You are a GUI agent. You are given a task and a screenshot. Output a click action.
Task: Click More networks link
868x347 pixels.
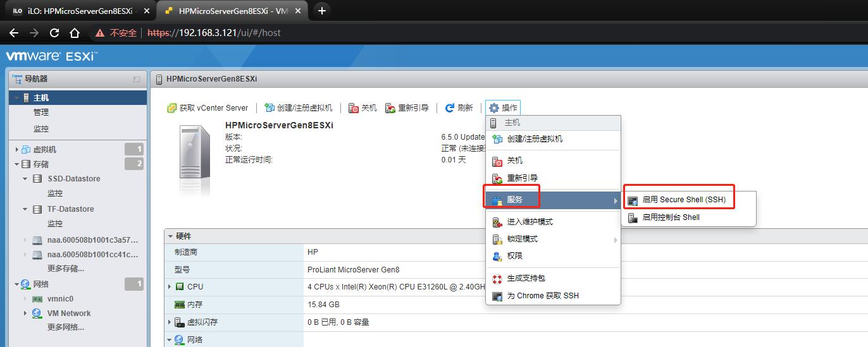pos(66,327)
